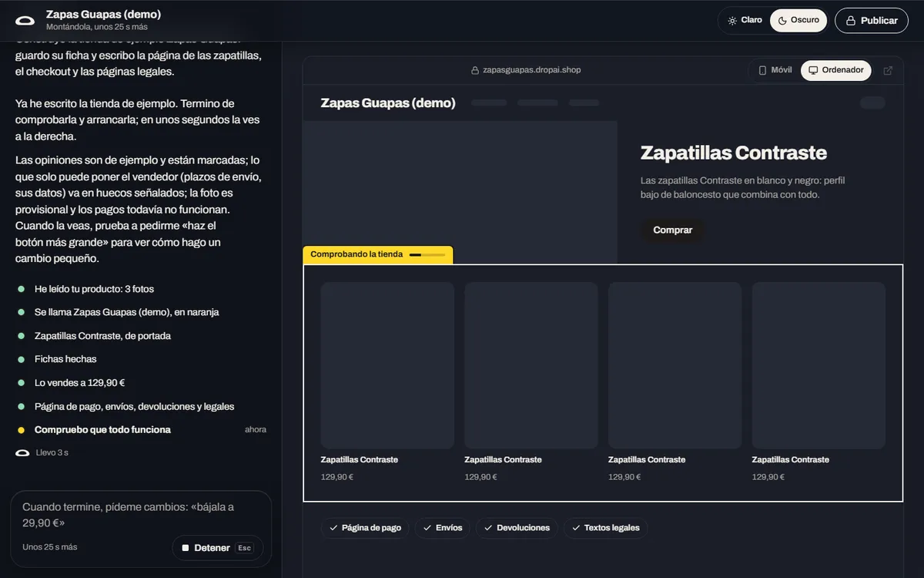924x578 pixels.
Task: Click the Zapas Guapas (demo) store title in preview
Action: [388, 102]
